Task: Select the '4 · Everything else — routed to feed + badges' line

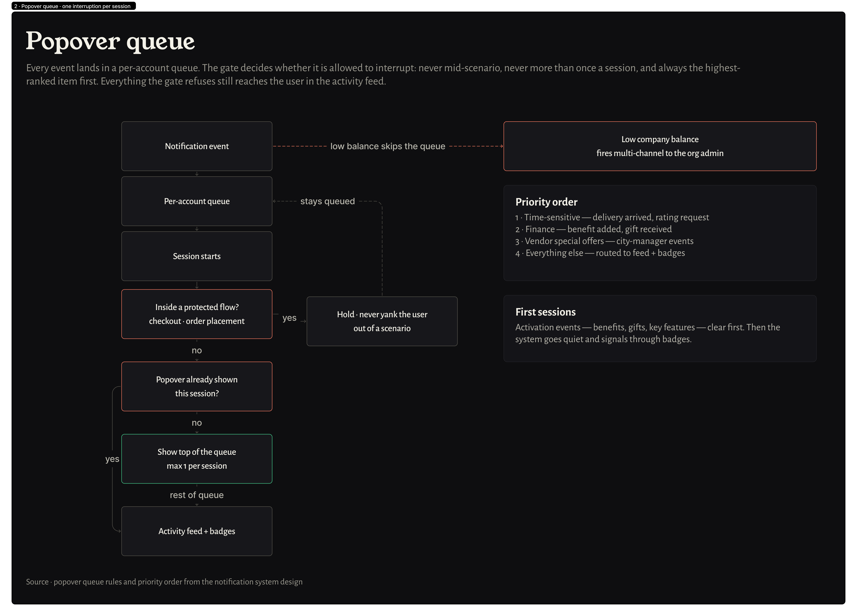Action: 600,253
